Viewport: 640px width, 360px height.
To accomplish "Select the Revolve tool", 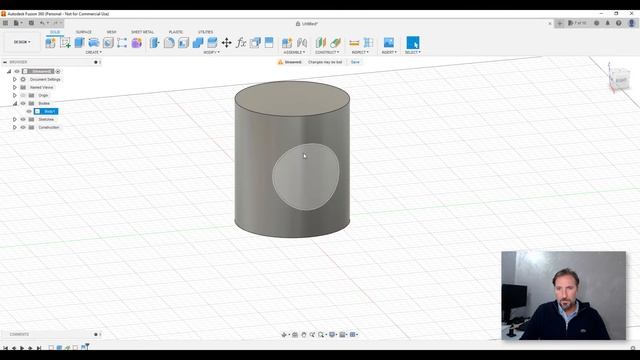I will tap(93, 43).
